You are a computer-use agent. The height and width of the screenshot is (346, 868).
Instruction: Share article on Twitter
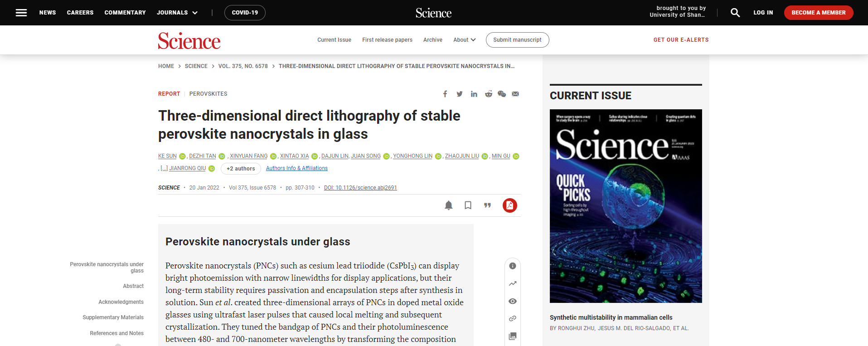[x=460, y=94]
